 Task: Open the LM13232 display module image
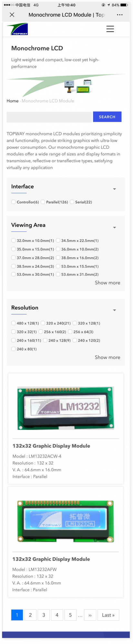pyautogui.click(x=66, y=408)
